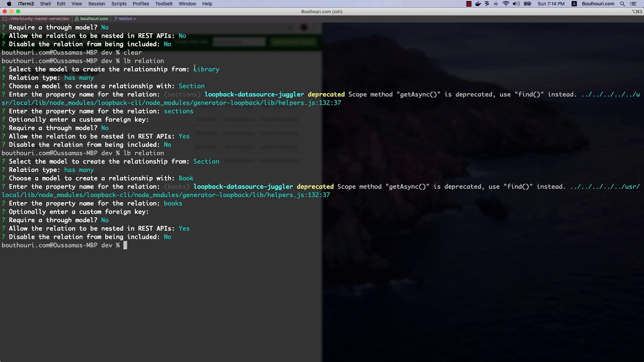Minimize the iTerm2 window
This screenshot has width=644, height=362.
(11, 11)
